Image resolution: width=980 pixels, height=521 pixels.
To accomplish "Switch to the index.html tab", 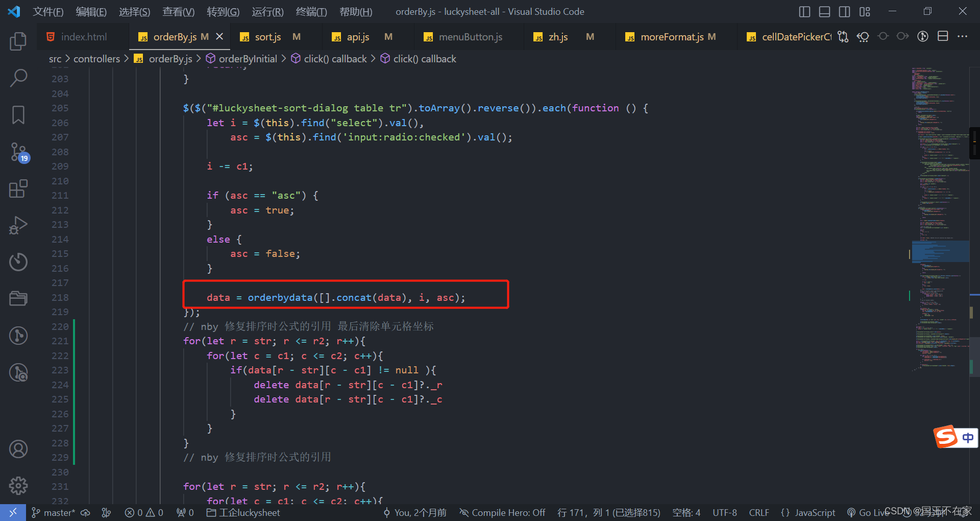I will pyautogui.click(x=83, y=37).
